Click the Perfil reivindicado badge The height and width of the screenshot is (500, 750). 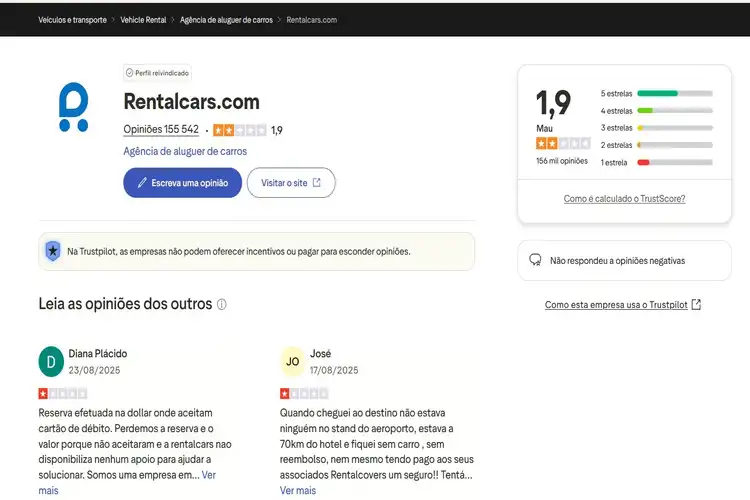[x=157, y=73]
